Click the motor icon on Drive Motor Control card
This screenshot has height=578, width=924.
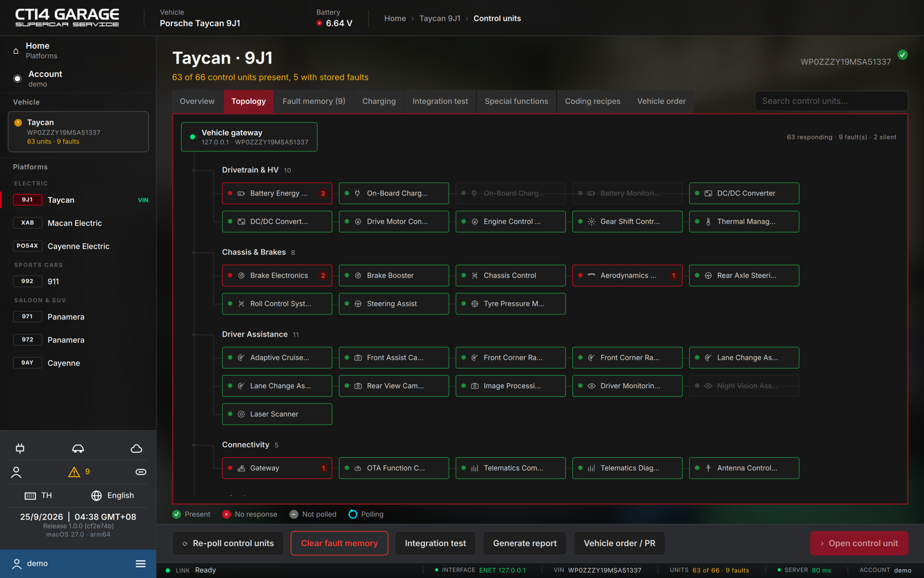click(358, 222)
